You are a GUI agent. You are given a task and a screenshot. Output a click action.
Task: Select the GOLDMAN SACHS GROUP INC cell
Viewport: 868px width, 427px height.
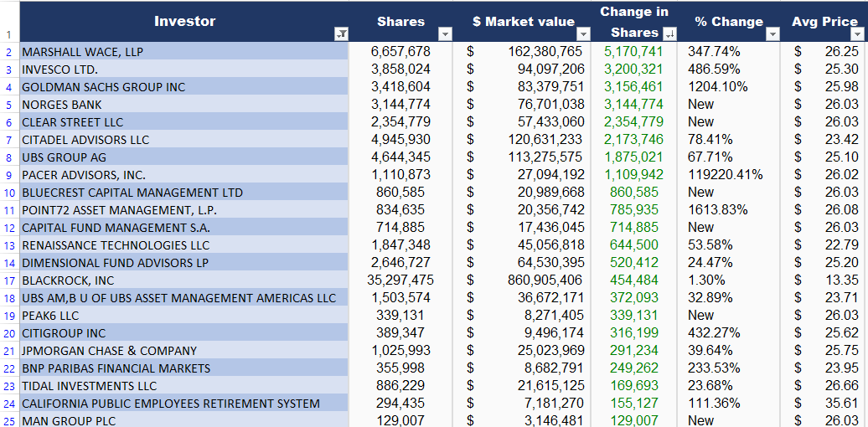[x=184, y=87]
